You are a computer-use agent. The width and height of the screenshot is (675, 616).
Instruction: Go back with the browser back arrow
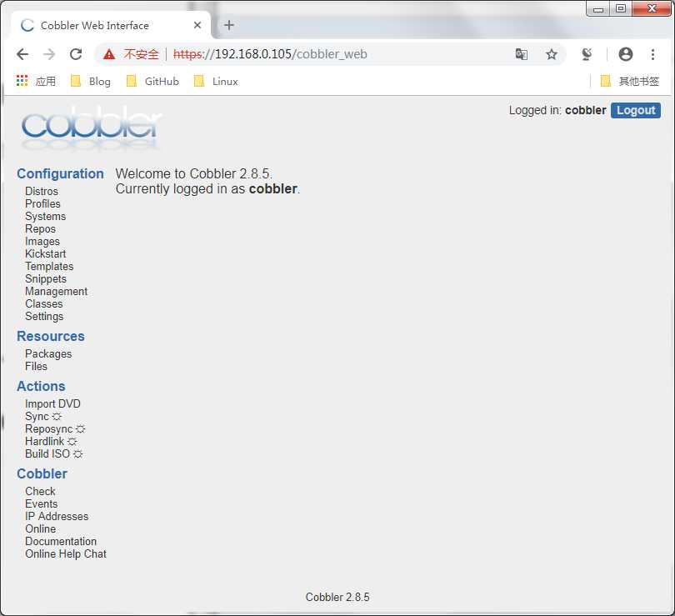point(22,54)
